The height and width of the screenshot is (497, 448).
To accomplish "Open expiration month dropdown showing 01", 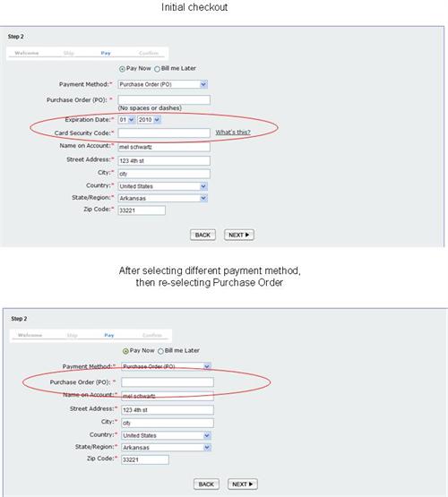I will tap(126, 120).
